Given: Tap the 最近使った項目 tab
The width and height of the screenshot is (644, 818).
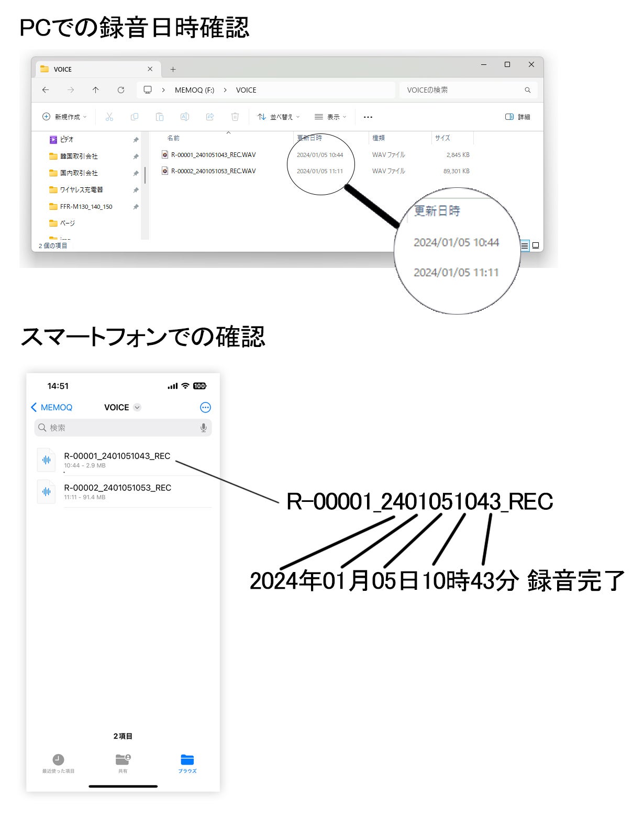Looking at the screenshot, I should point(58,763).
